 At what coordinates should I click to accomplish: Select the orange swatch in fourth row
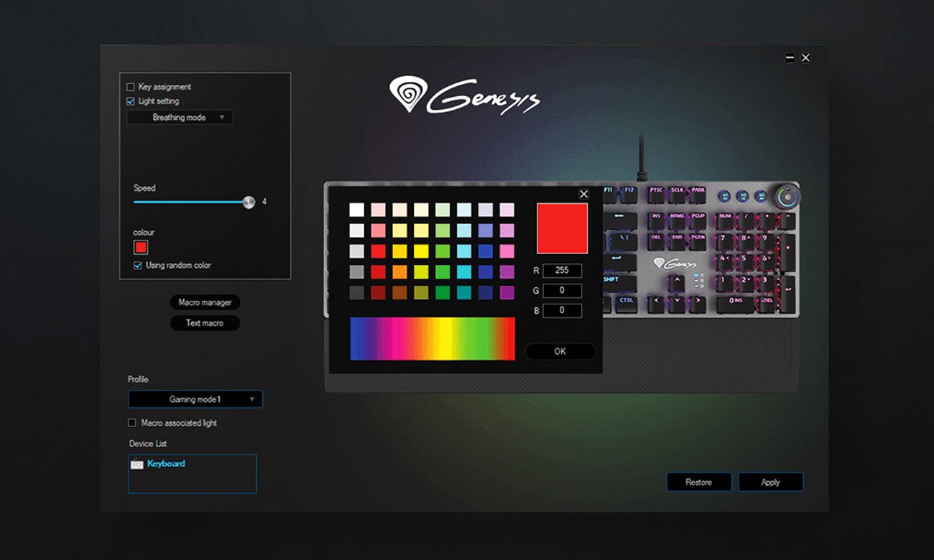399,272
